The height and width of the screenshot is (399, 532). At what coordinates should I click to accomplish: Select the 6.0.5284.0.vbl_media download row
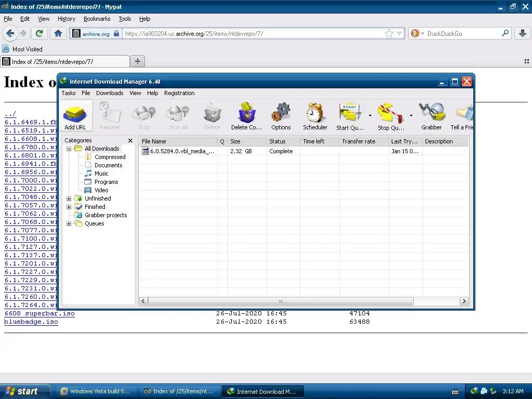303,151
